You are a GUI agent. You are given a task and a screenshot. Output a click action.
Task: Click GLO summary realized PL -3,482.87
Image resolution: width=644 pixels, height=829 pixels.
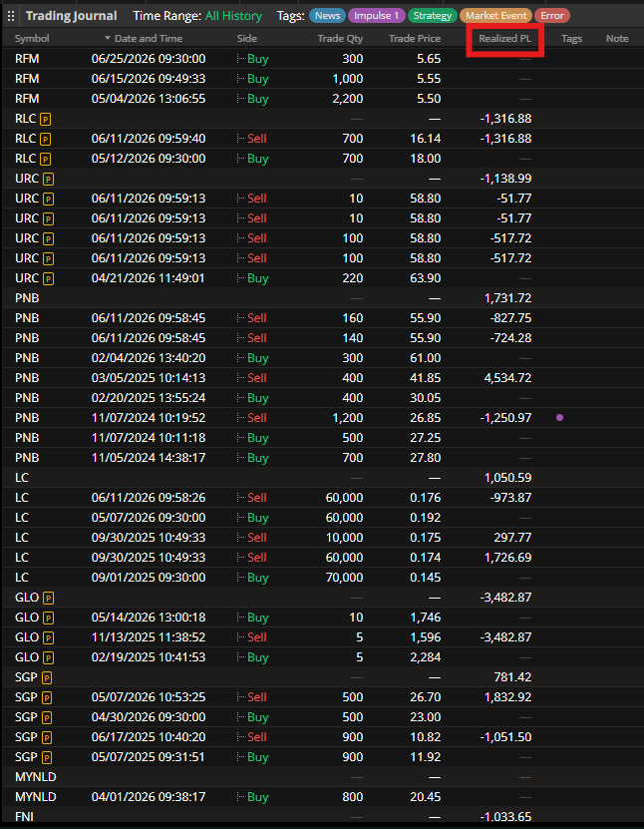(x=505, y=598)
